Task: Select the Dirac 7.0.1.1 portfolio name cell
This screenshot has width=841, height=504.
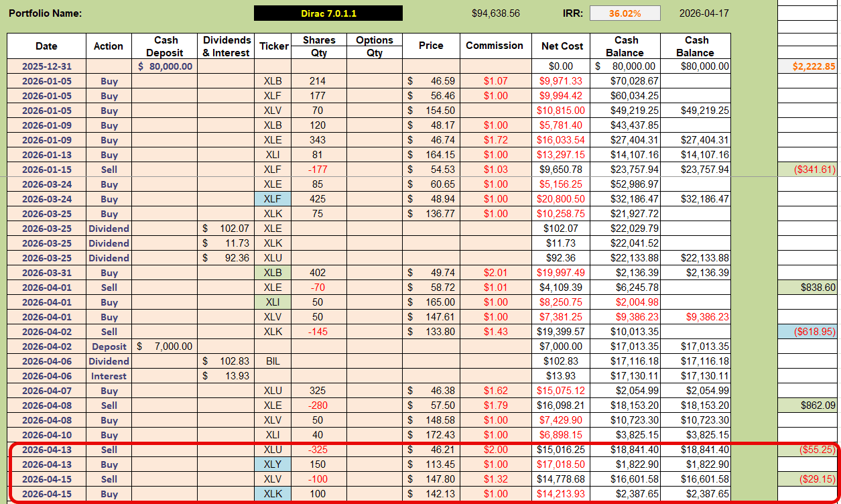Action: pos(328,13)
